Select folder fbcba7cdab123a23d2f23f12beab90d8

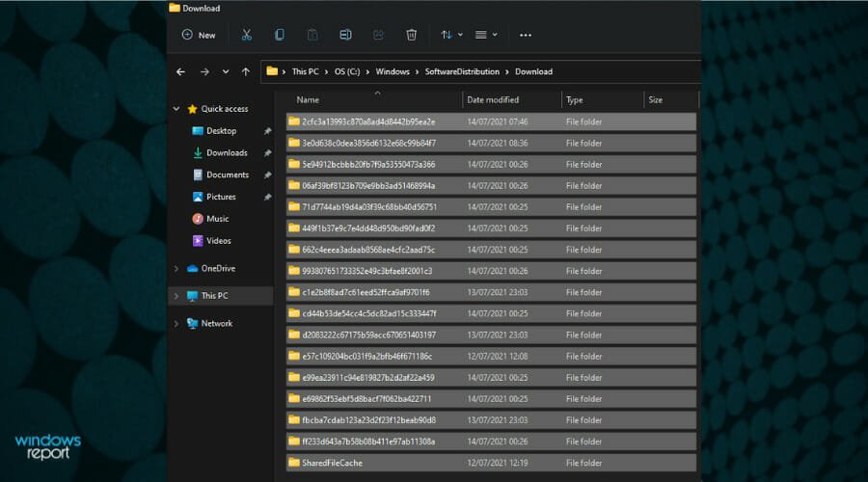[491, 420]
